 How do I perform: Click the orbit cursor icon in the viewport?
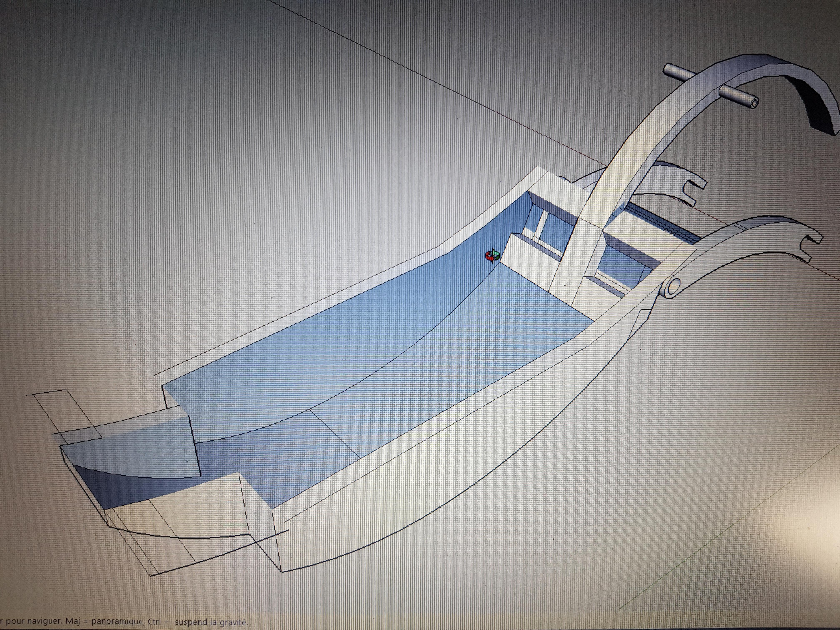coord(492,256)
